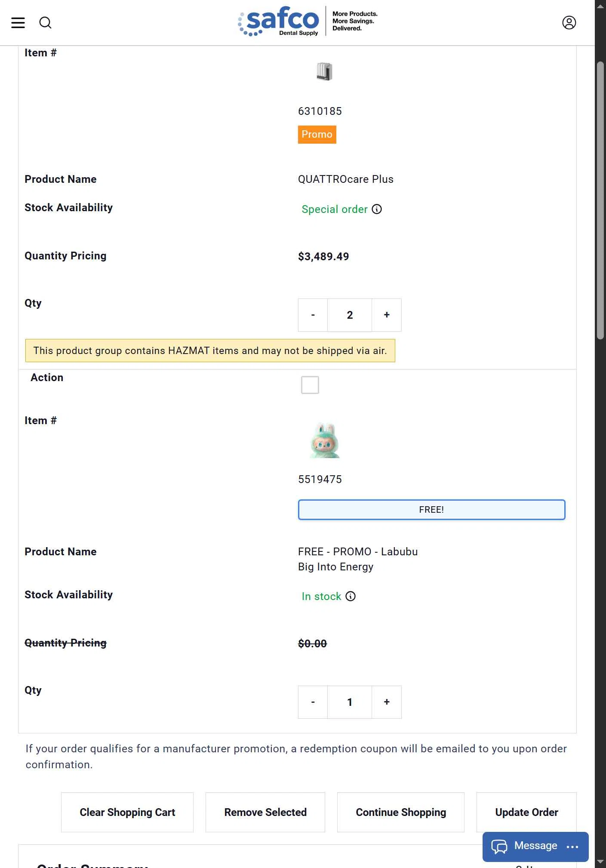Click the orange Promo badge
Screen dimensions: 606x868
(317, 135)
